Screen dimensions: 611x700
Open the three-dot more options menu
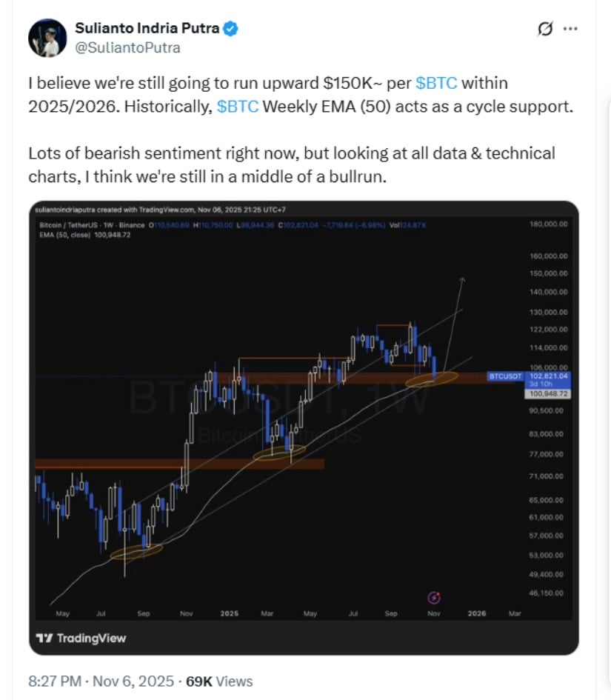[x=571, y=28]
